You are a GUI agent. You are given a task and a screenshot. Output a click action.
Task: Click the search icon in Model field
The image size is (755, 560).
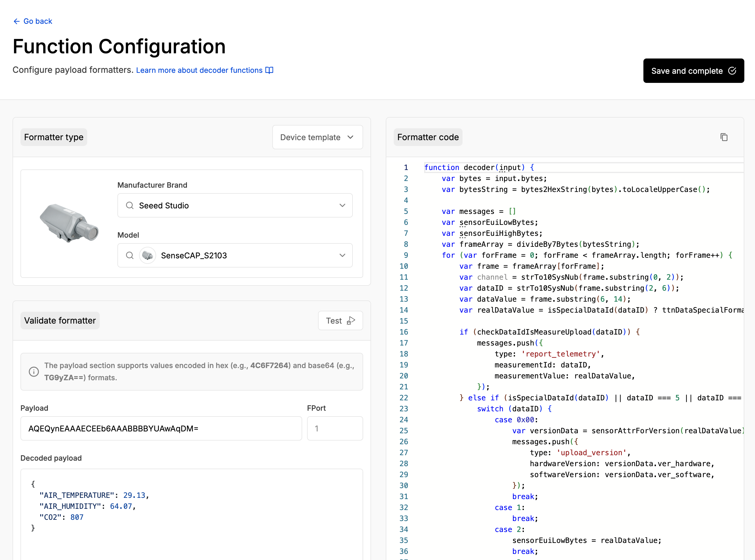(130, 255)
